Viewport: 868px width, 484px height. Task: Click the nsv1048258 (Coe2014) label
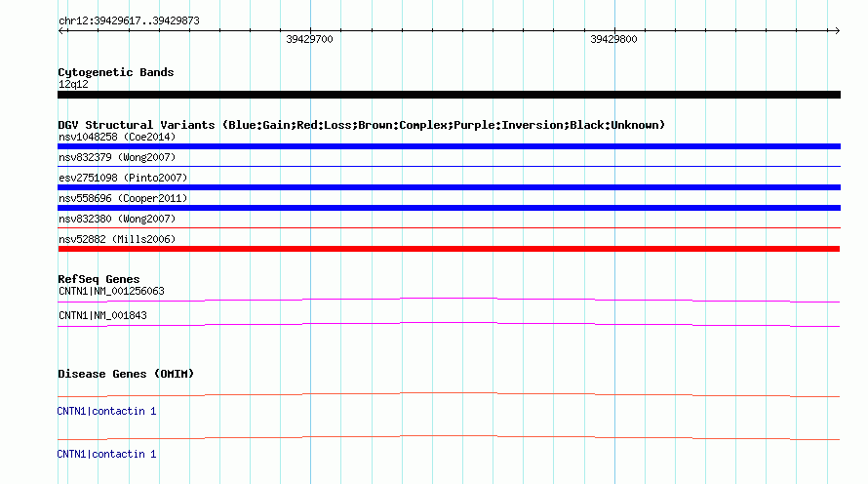[117, 137]
